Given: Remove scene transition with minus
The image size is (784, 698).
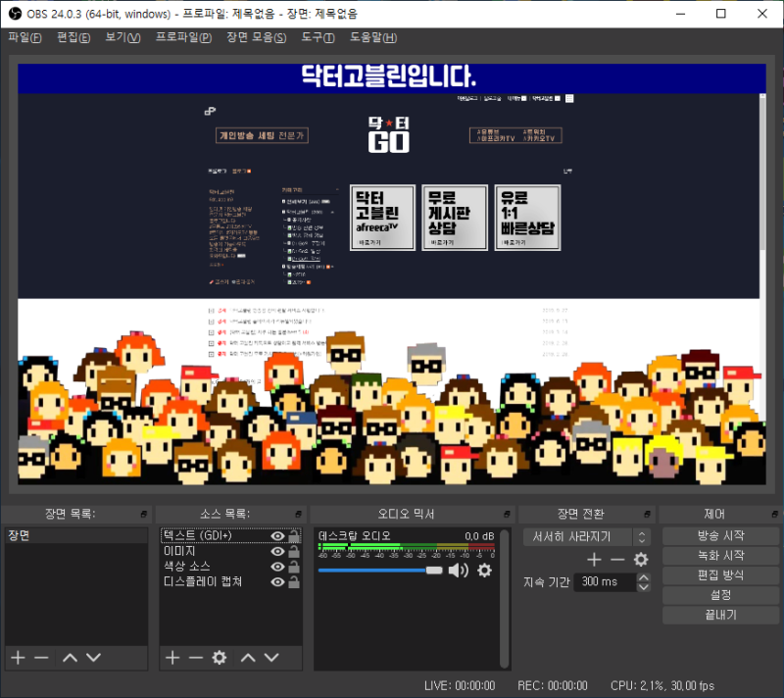Looking at the screenshot, I should [618, 560].
